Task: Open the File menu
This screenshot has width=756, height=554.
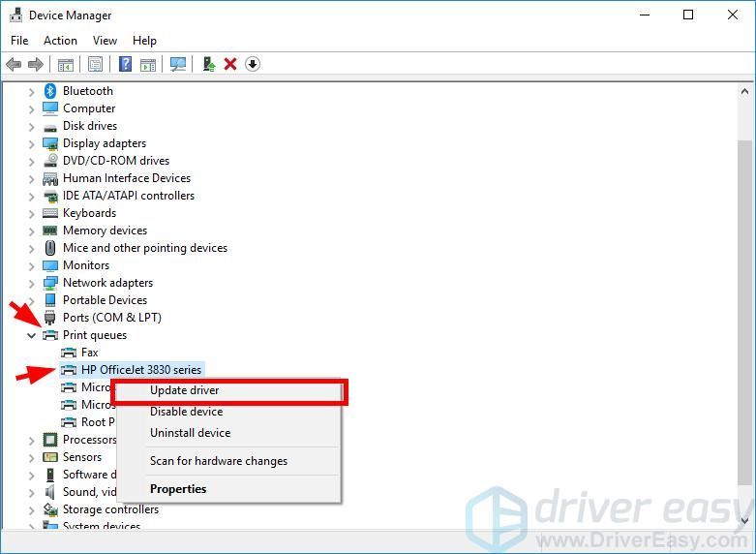Action: pyautogui.click(x=19, y=41)
